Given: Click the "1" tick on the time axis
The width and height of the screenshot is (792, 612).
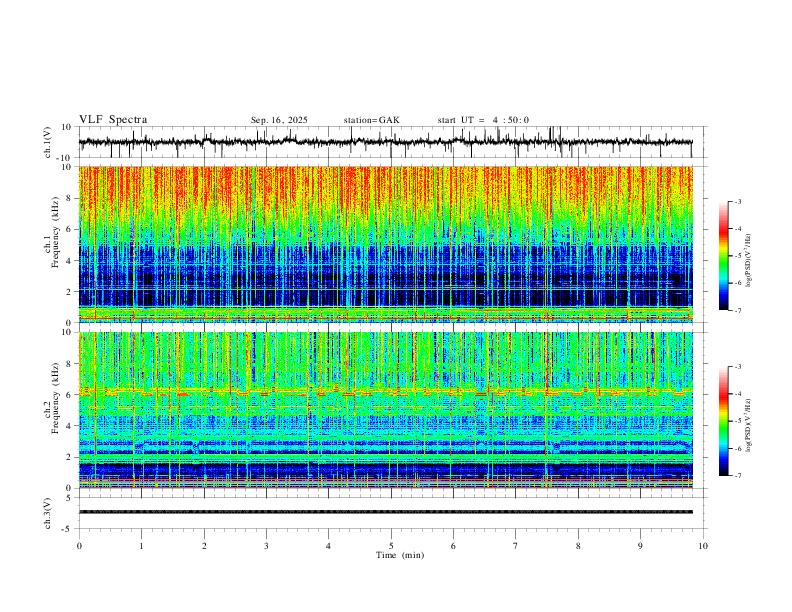Looking at the screenshot, I should pyautogui.click(x=141, y=546).
